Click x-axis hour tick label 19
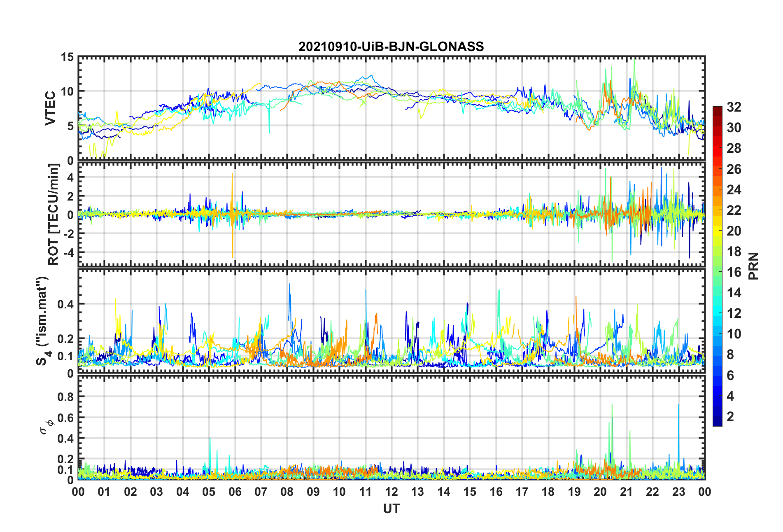 574,492
